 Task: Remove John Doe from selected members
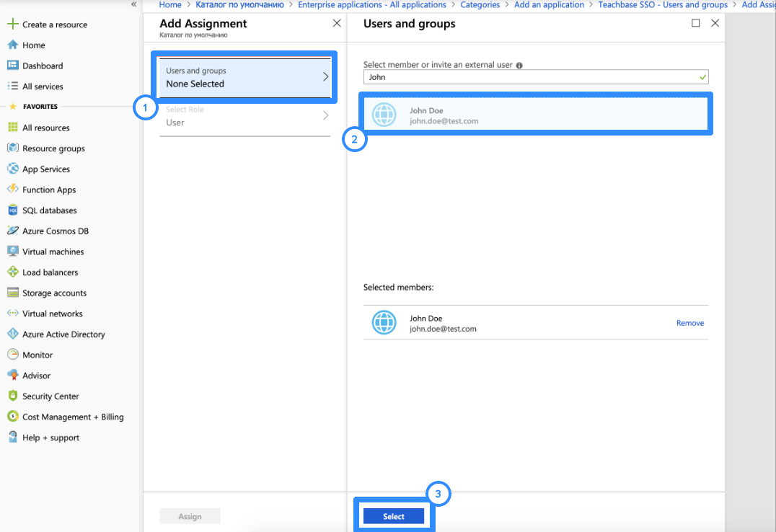[x=689, y=322]
